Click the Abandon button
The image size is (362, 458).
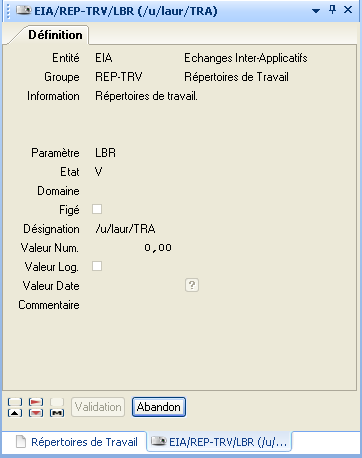click(159, 407)
